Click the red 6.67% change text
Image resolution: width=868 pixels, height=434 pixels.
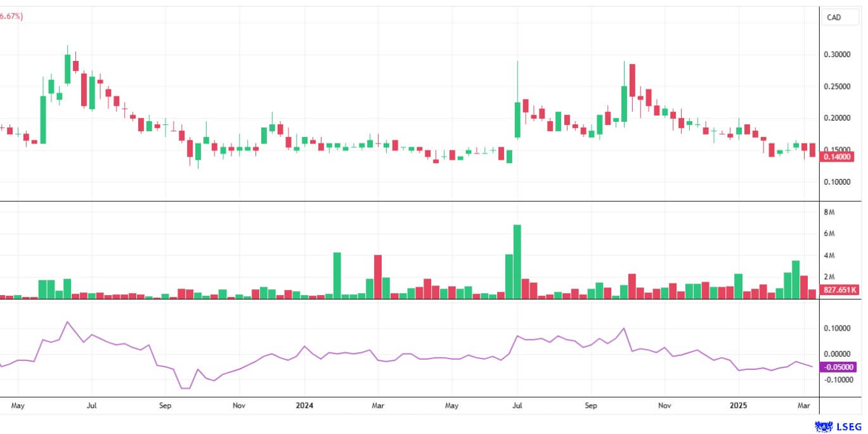tap(11, 16)
